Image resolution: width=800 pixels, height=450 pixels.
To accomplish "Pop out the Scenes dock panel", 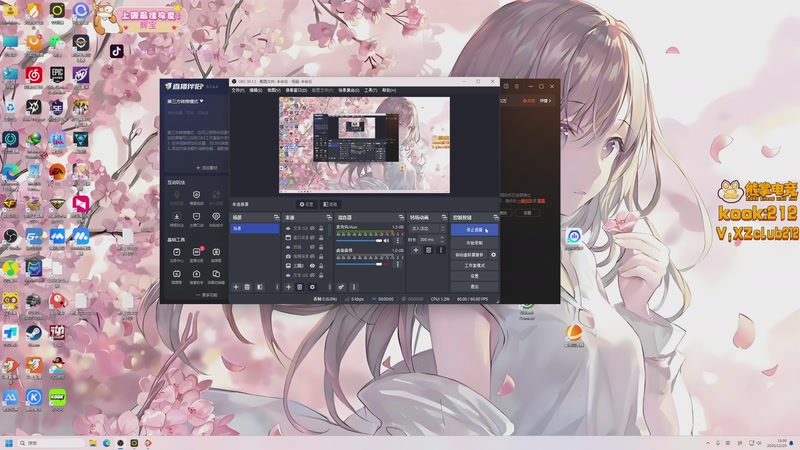I will (x=276, y=218).
